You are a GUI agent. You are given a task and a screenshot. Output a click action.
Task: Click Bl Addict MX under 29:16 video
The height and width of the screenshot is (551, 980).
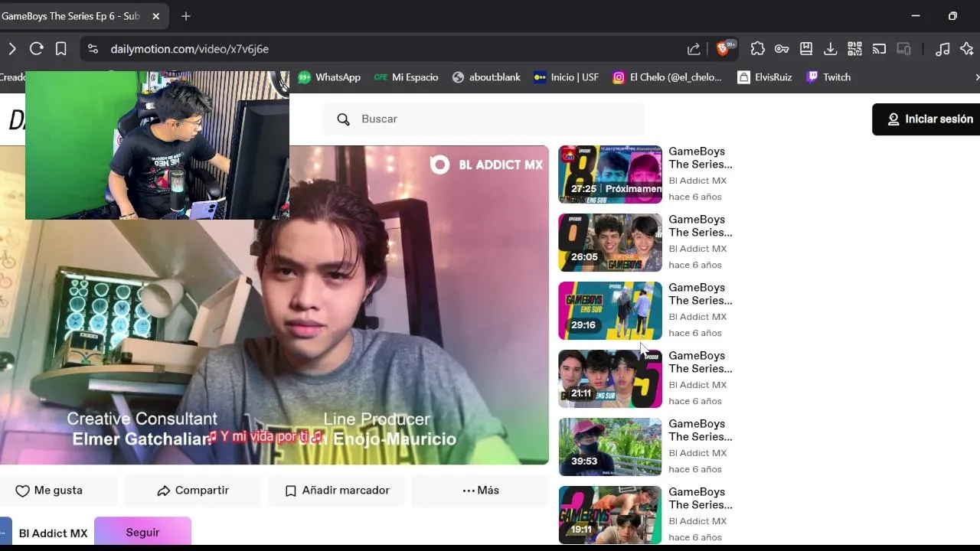click(x=697, y=317)
